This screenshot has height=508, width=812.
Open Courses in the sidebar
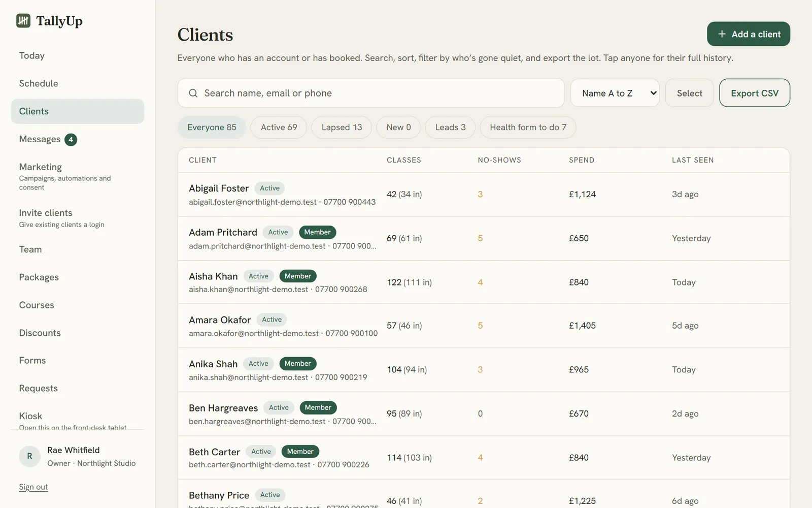click(77, 305)
